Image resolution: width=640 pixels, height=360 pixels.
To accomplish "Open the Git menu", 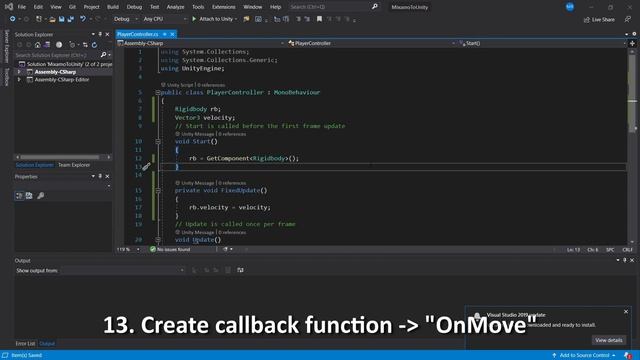I will [x=72, y=7].
